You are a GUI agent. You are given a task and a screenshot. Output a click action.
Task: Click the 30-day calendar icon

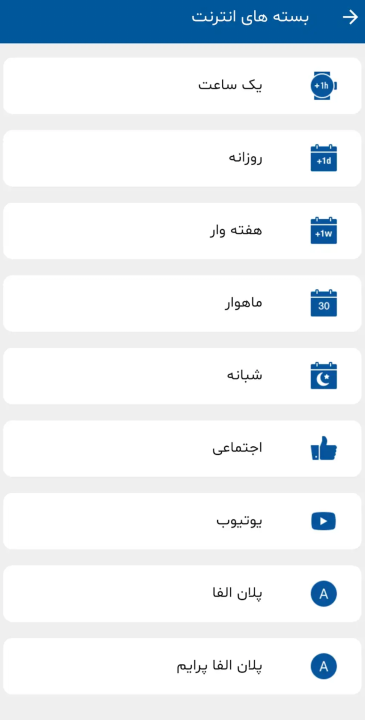[324, 303]
